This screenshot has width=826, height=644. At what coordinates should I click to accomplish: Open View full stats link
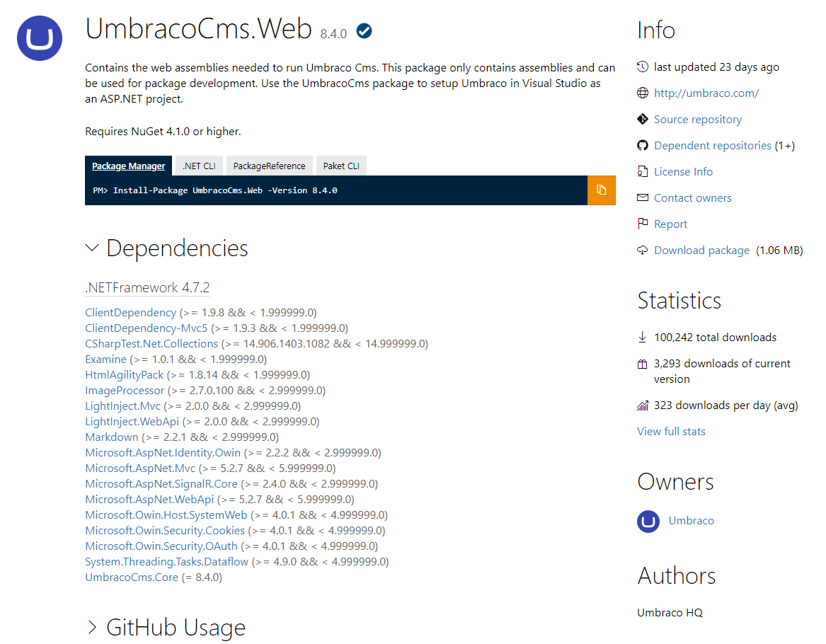(671, 431)
